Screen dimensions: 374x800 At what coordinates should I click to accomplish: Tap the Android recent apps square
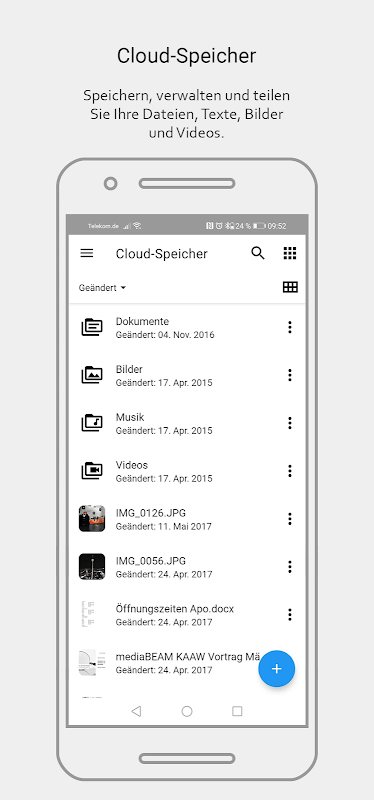point(237,711)
